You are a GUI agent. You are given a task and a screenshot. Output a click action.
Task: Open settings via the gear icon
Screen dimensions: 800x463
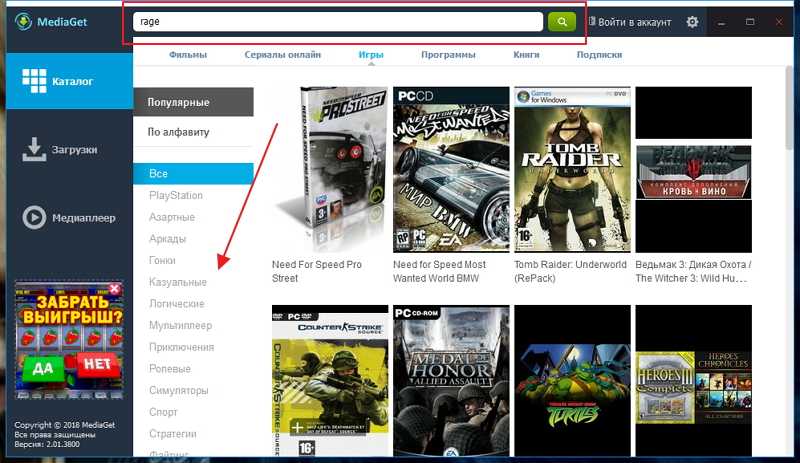click(x=692, y=22)
